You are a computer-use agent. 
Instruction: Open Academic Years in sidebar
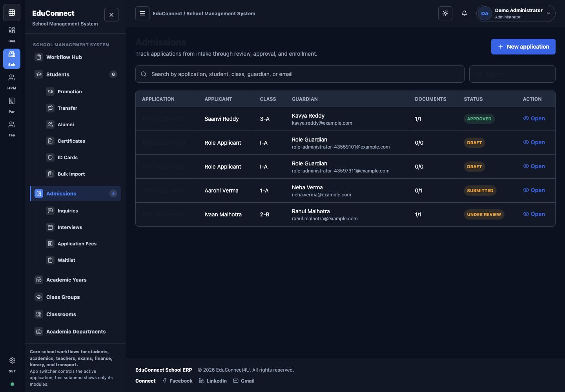(75, 280)
